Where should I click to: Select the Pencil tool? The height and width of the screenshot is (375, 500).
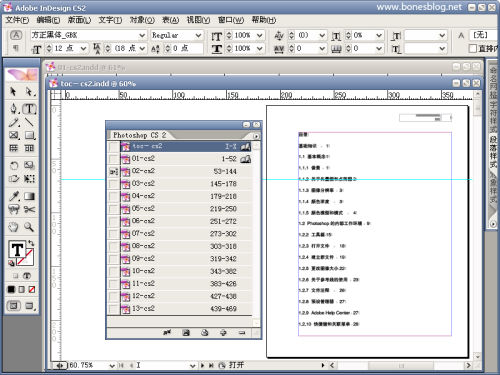point(13,122)
